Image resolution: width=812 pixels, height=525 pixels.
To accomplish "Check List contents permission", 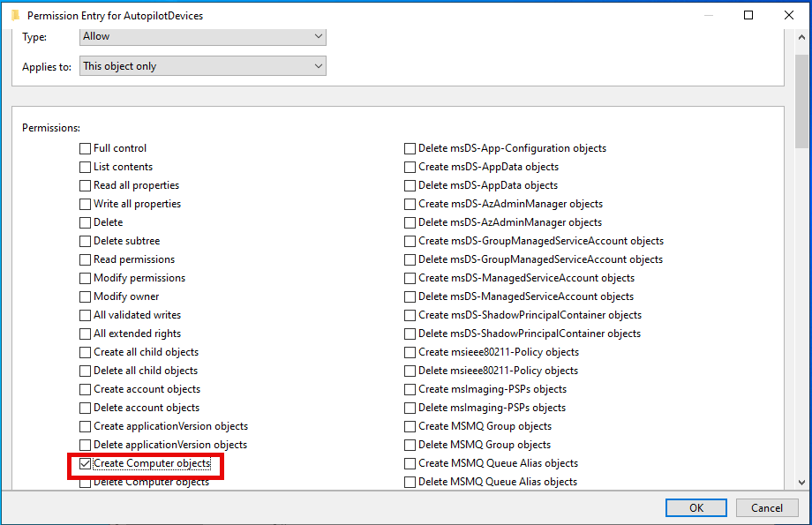I will [85, 167].
